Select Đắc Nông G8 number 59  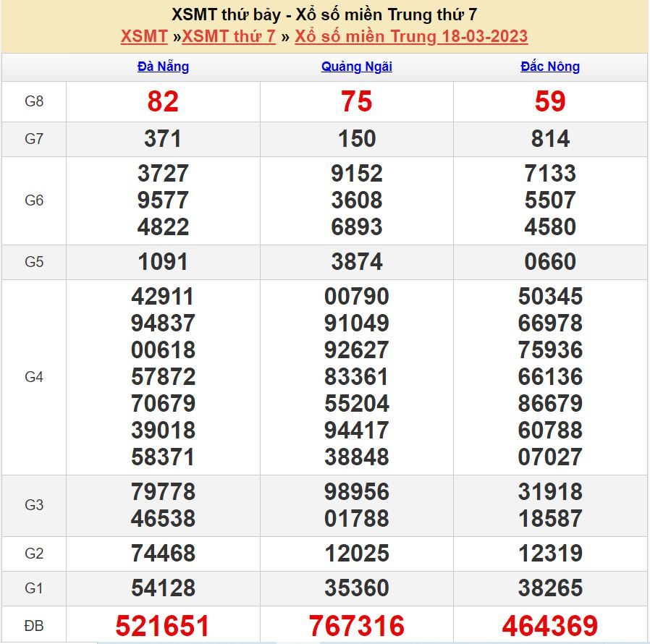point(550,101)
